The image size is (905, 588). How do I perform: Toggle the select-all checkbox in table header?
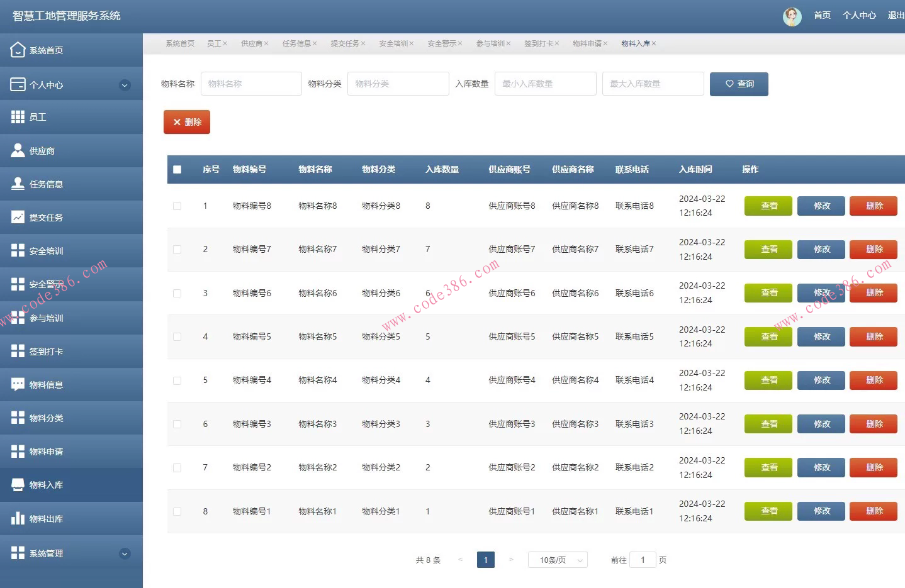(177, 169)
